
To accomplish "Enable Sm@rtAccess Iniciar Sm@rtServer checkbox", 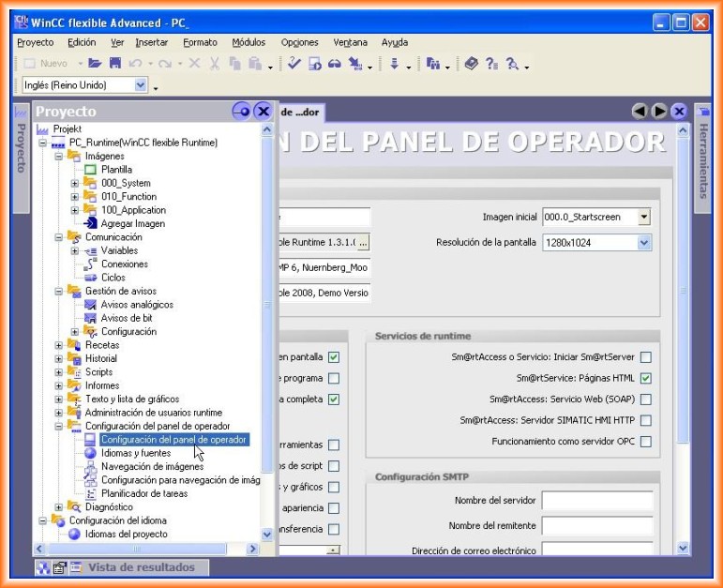I will click(x=645, y=357).
